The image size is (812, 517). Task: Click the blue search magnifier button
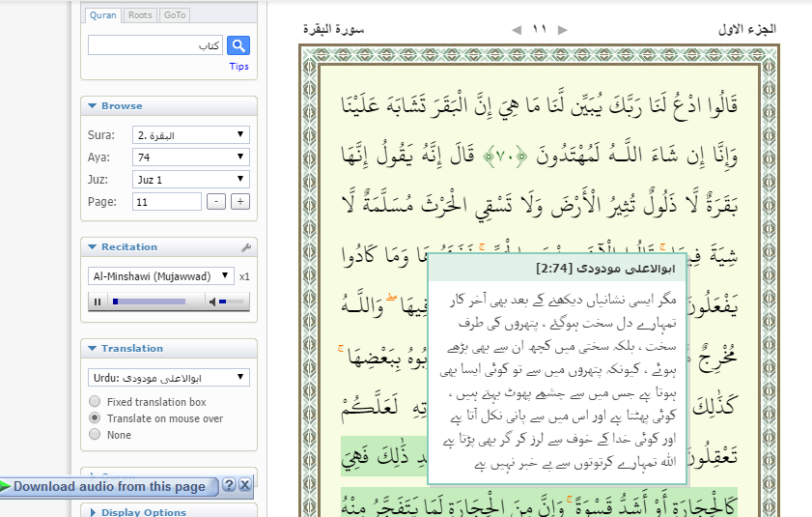click(x=238, y=45)
